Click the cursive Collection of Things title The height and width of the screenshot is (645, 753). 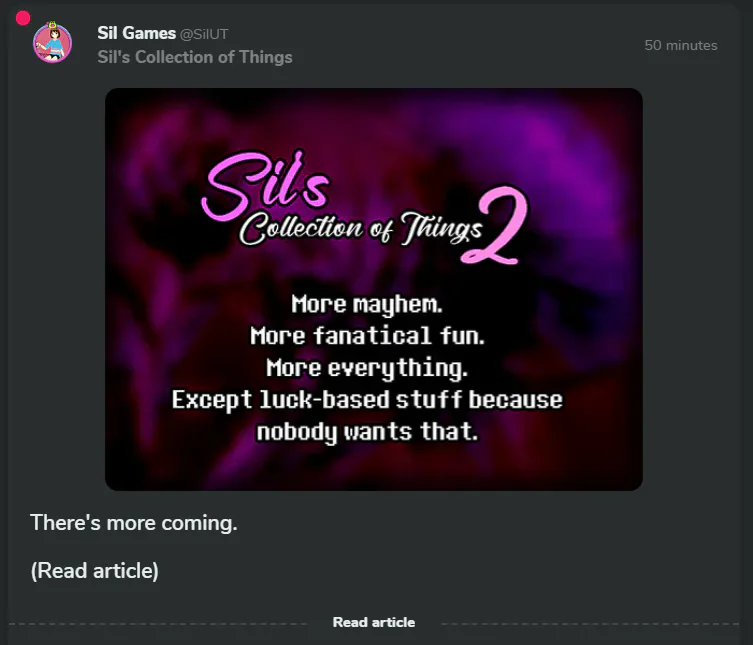tap(360, 228)
